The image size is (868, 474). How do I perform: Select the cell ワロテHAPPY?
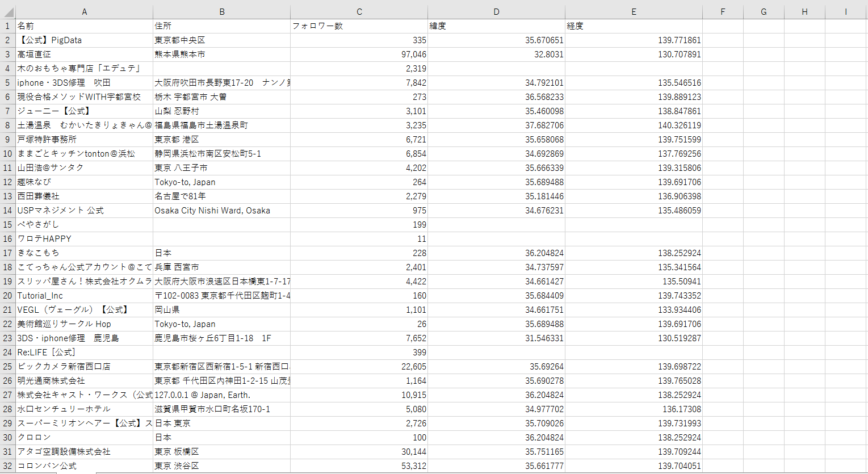click(85, 239)
